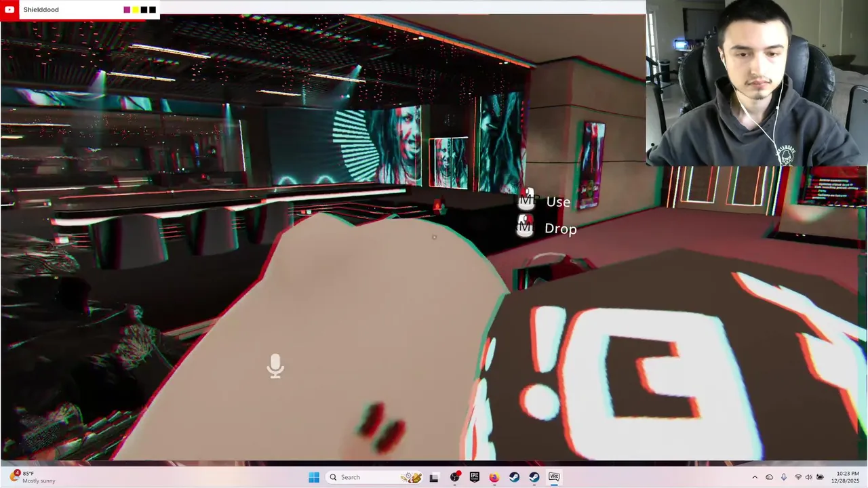Image resolution: width=868 pixels, height=488 pixels.
Task: Click the YouTube logo icon
Action: tap(9, 9)
